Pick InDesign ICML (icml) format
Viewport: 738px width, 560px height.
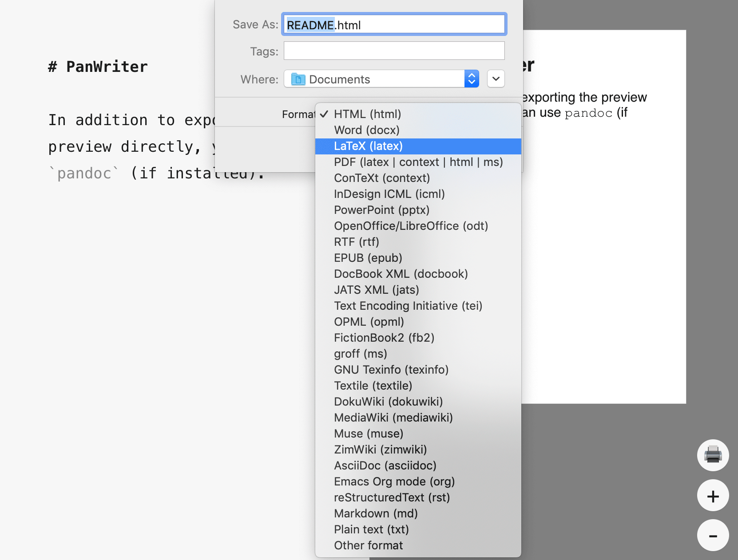(x=418, y=194)
